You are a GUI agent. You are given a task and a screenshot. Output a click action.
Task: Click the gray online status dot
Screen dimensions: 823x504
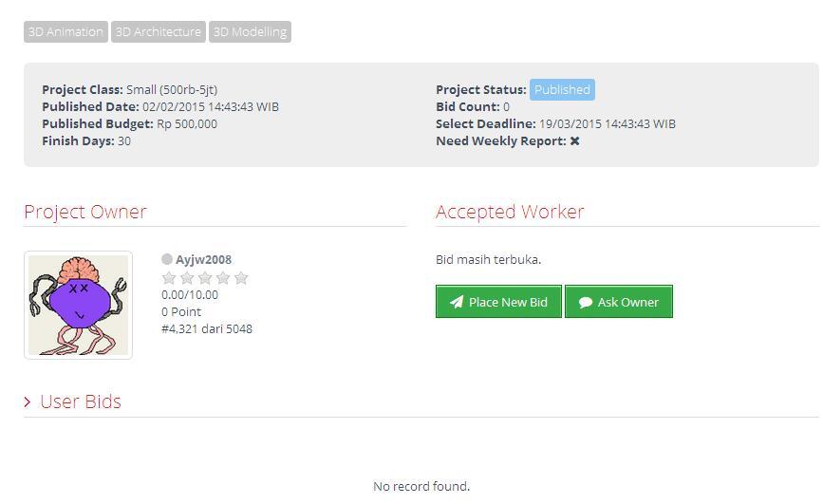tap(167, 259)
